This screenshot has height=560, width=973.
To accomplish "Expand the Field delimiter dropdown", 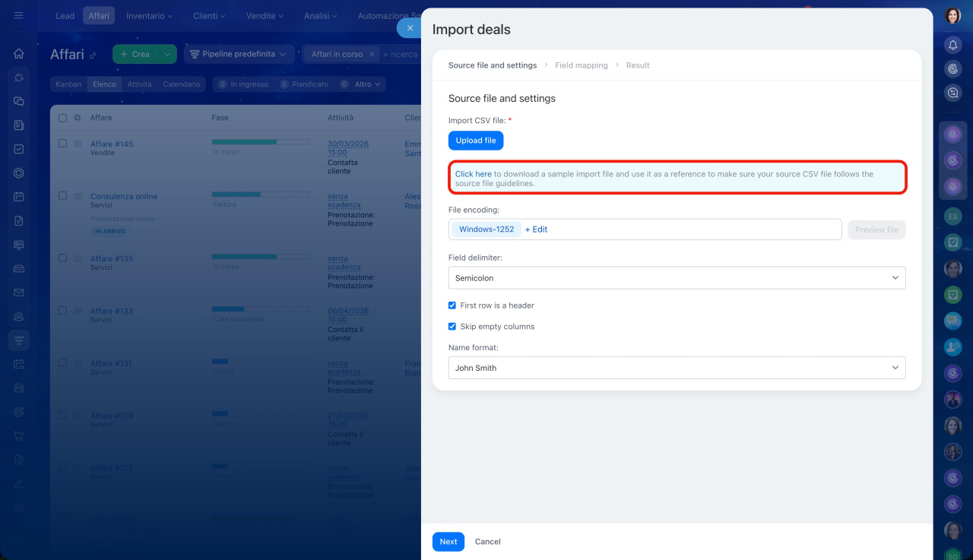I will pyautogui.click(x=677, y=278).
